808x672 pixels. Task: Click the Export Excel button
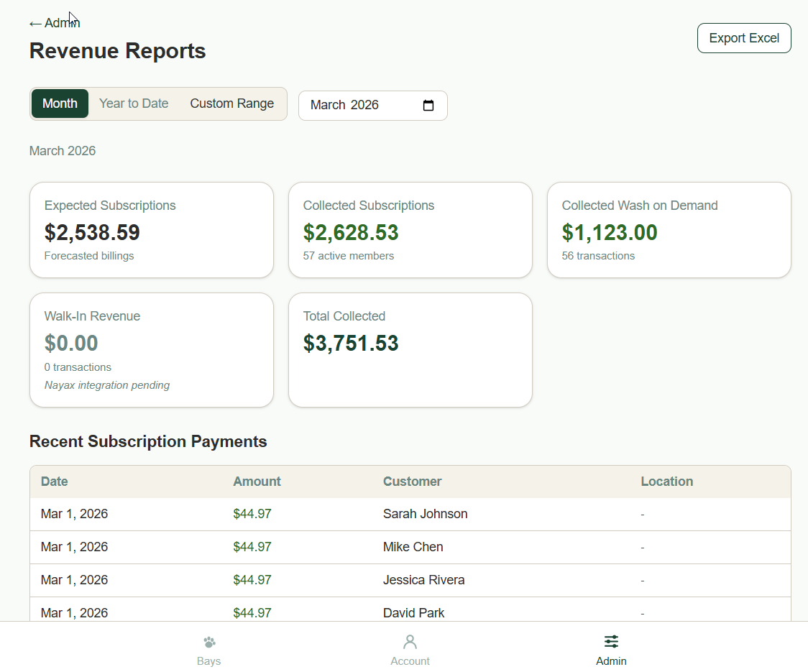tap(744, 37)
